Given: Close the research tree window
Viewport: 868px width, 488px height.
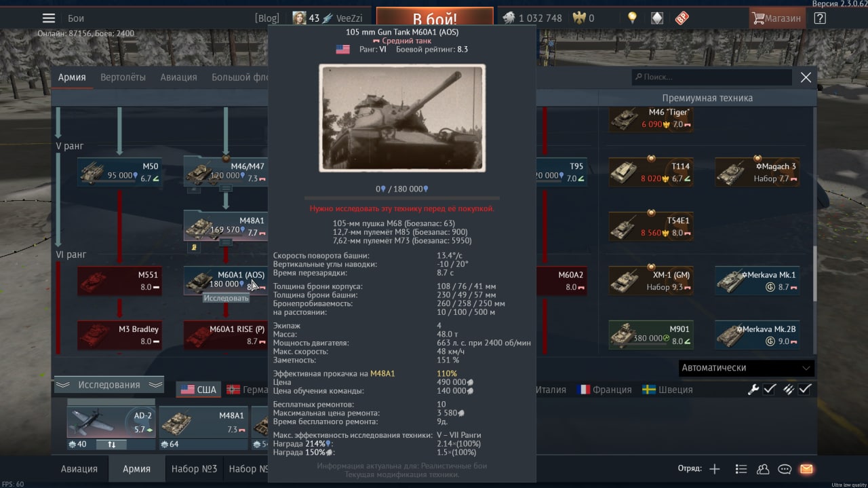Looking at the screenshot, I should (806, 77).
